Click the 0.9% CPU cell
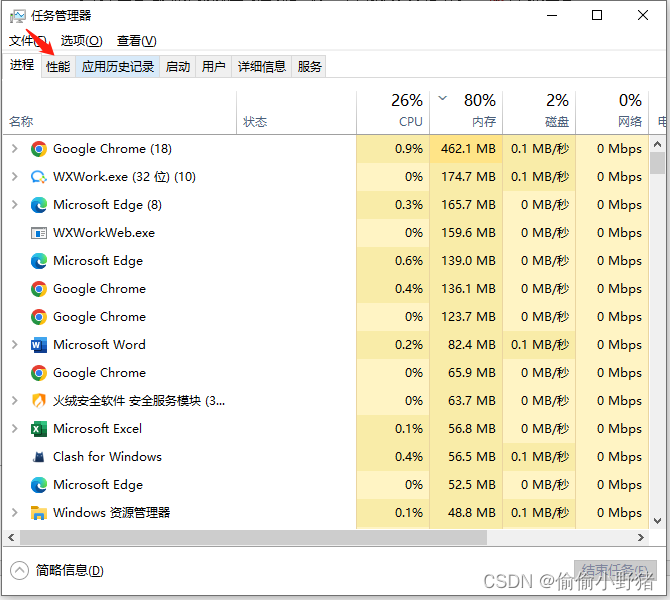This screenshot has height=600, width=670. (x=393, y=149)
